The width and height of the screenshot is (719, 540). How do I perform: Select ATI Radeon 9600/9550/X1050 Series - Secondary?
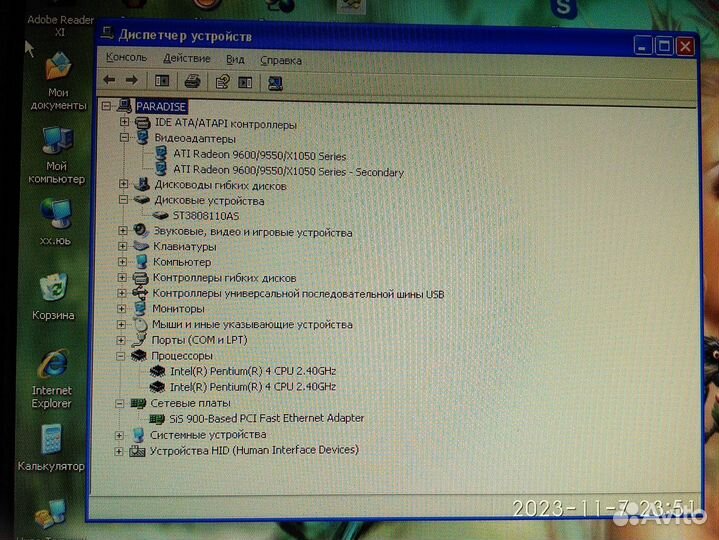point(288,171)
